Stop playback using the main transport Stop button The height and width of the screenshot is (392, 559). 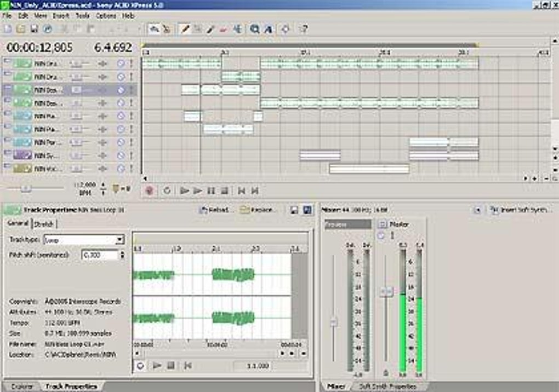click(x=224, y=191)
